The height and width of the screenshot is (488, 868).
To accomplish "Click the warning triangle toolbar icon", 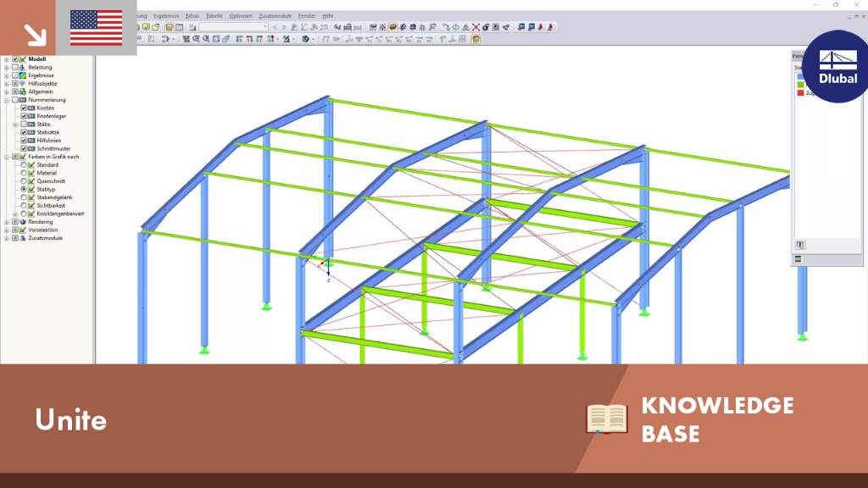I will point(465,27).
